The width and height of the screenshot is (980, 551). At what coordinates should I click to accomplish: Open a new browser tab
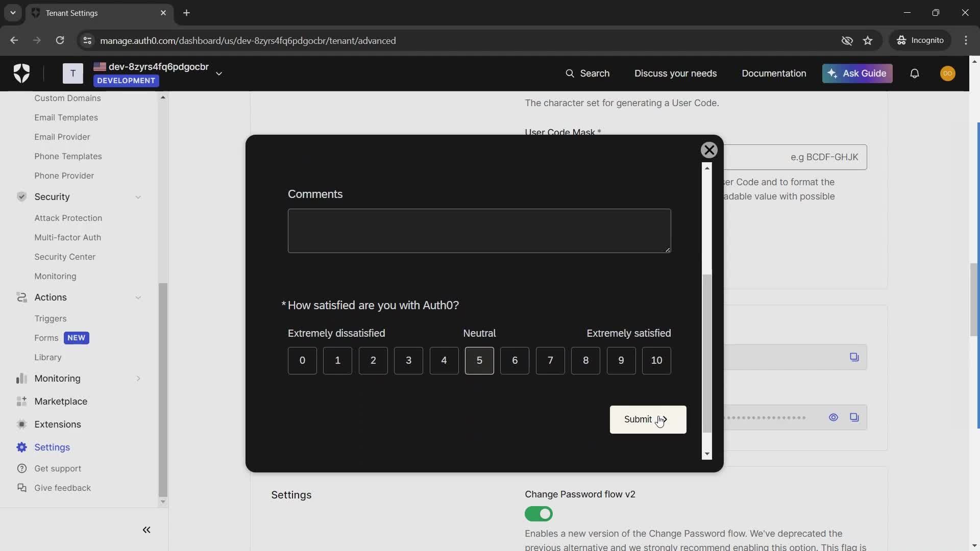(x=186, y=13)
